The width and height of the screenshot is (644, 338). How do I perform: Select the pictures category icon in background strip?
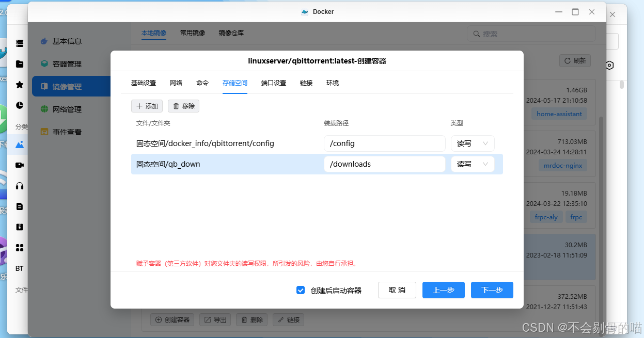click(20, 145)
